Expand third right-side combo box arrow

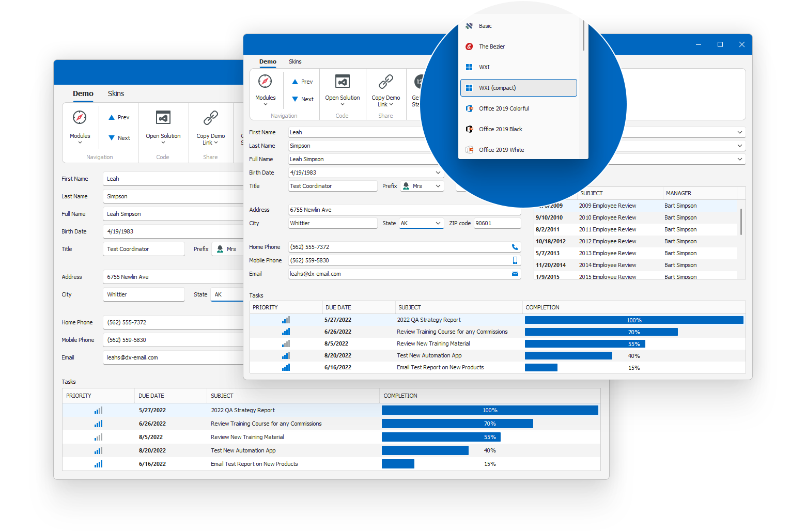[740, 159]
